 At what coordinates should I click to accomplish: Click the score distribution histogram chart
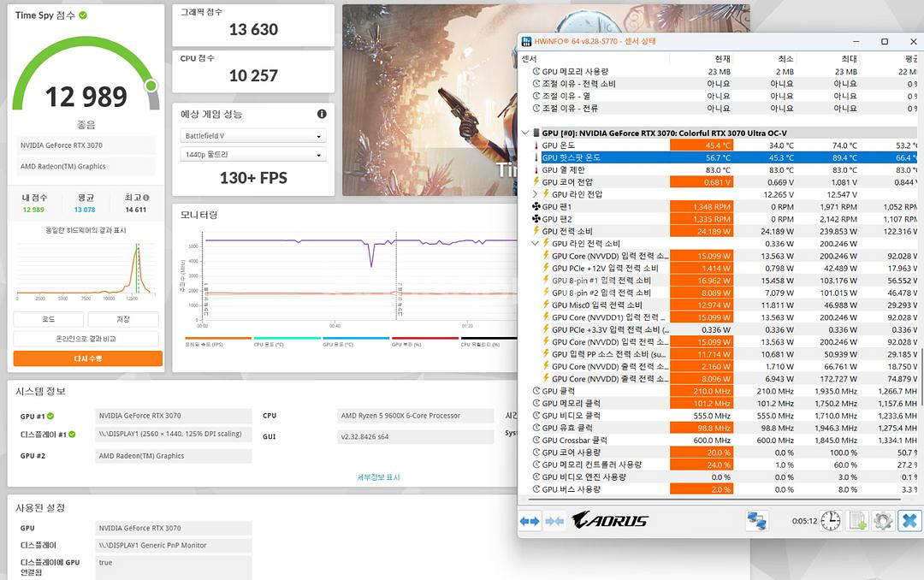coord(86,269)
